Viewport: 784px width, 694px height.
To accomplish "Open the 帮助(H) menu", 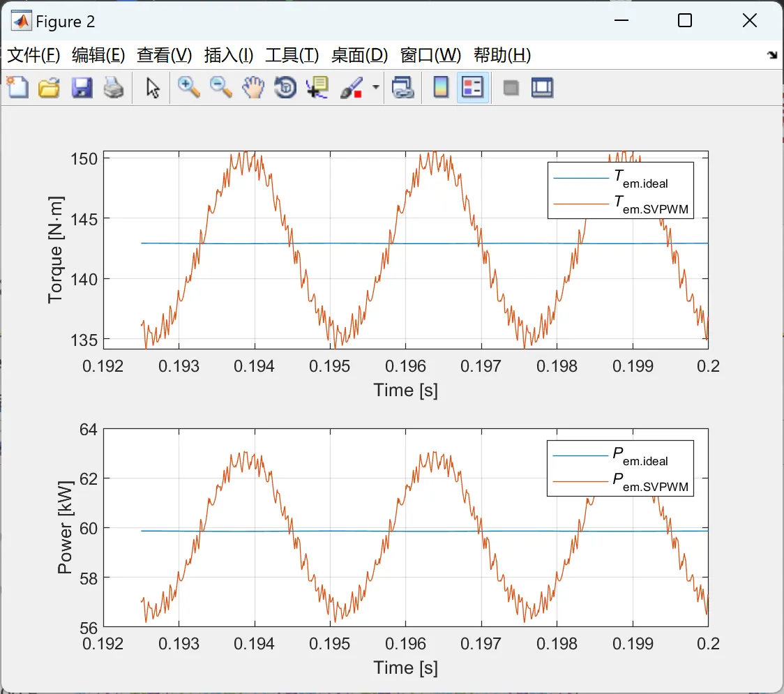I will click(x=502, y=55).
